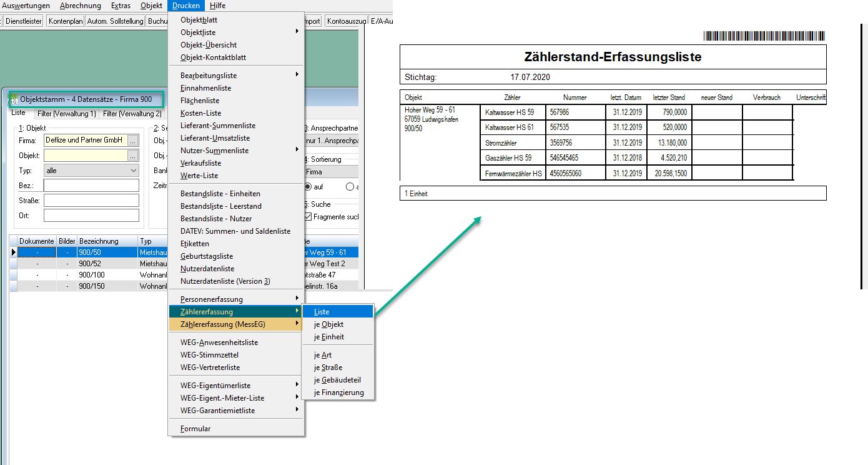Open the Abrechnung menu

point(81,6)
